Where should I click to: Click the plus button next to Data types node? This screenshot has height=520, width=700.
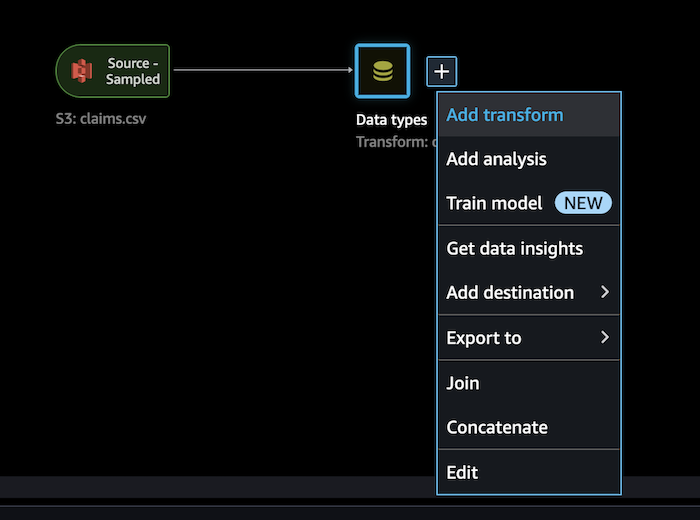[x=442, y=71]
